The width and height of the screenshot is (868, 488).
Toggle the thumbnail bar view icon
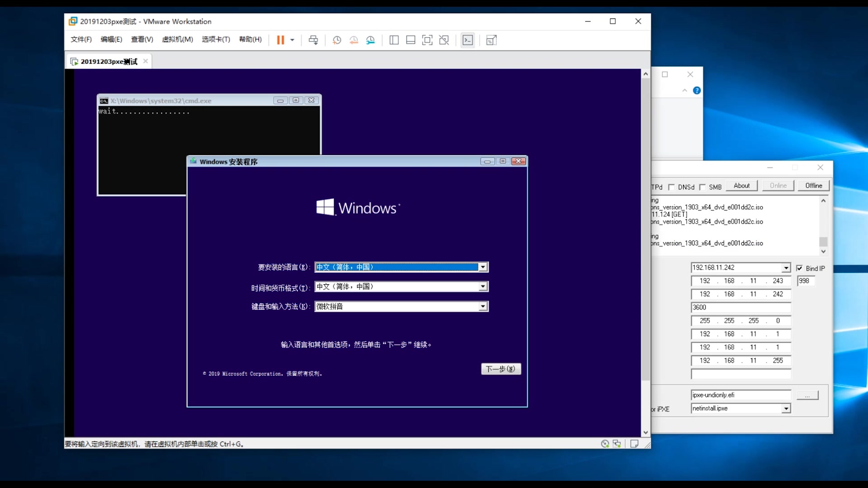(x=410, y=40)
